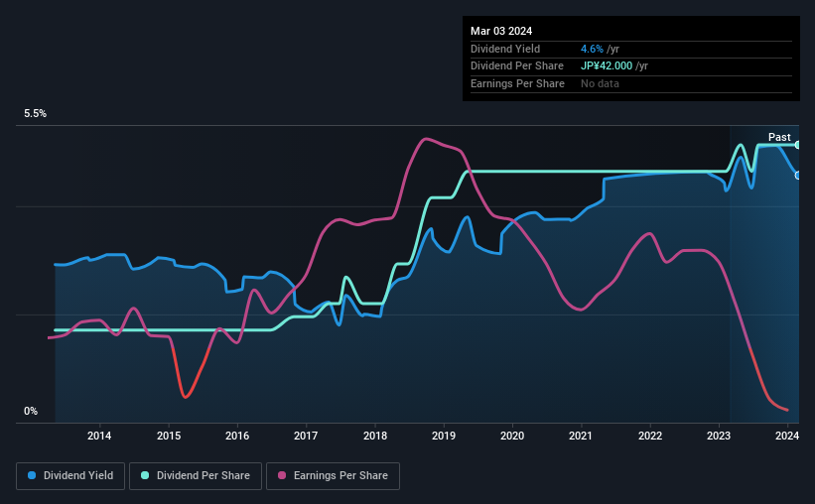Toggle the Earnings Per Share legend button
The height and width of the screenshot is (504, 815).
coord(333,476)
